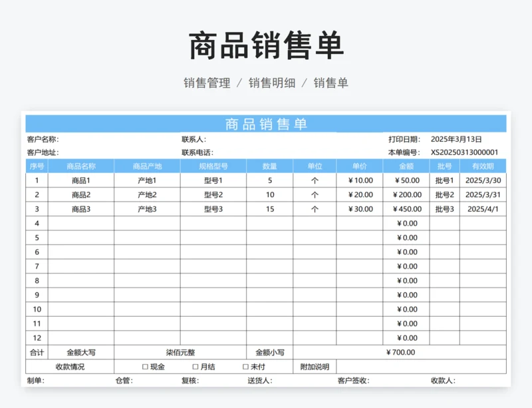Image resolution: width=532 pixels, height=408 pixels.
Task: Select the 单位 column header
Action: 315,166
